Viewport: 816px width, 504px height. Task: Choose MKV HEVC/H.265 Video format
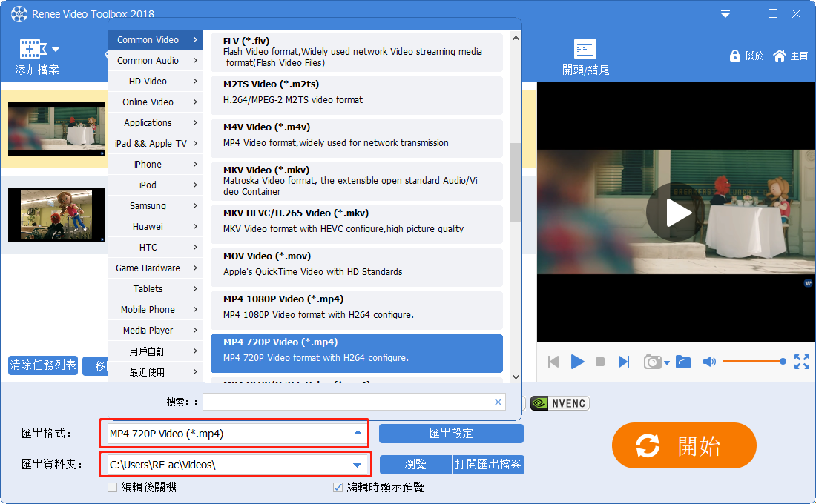point(357,224)
